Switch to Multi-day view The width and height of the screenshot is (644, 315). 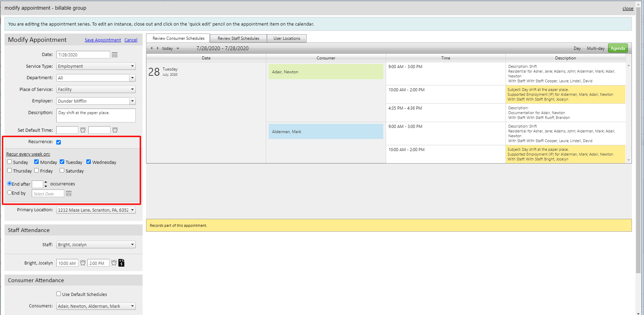pyautogui.click(x=596, y=48)
